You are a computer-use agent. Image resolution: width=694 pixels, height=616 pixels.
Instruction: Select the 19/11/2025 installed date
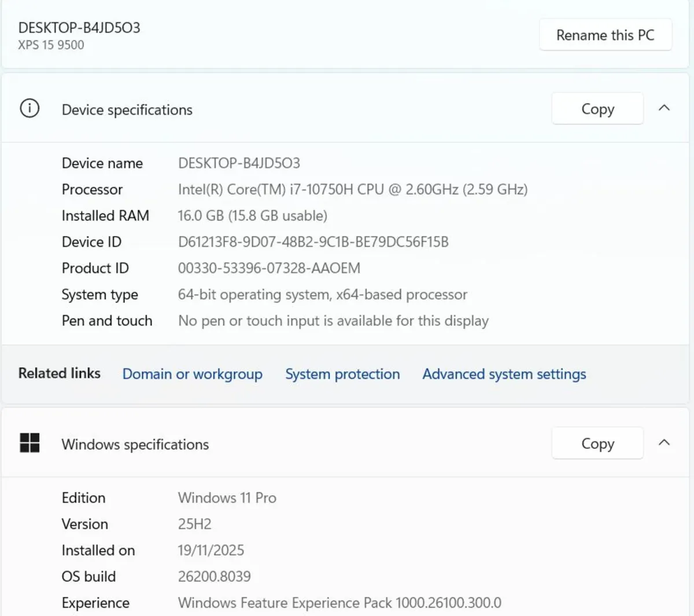pos(211,550)
